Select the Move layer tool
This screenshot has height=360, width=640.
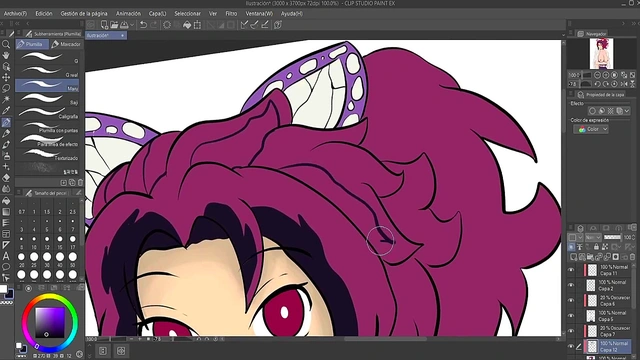point(6,77)
